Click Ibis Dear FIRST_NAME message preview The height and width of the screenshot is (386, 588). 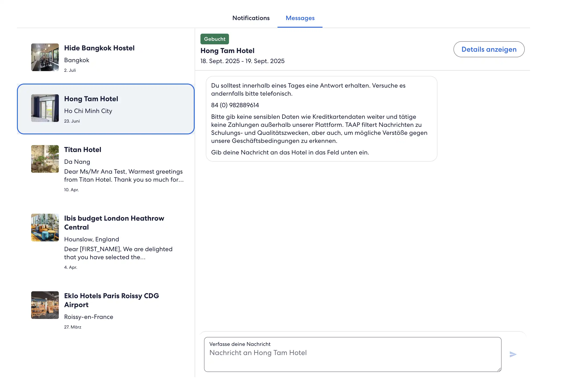pyautogui.click(x=118, y=253)
